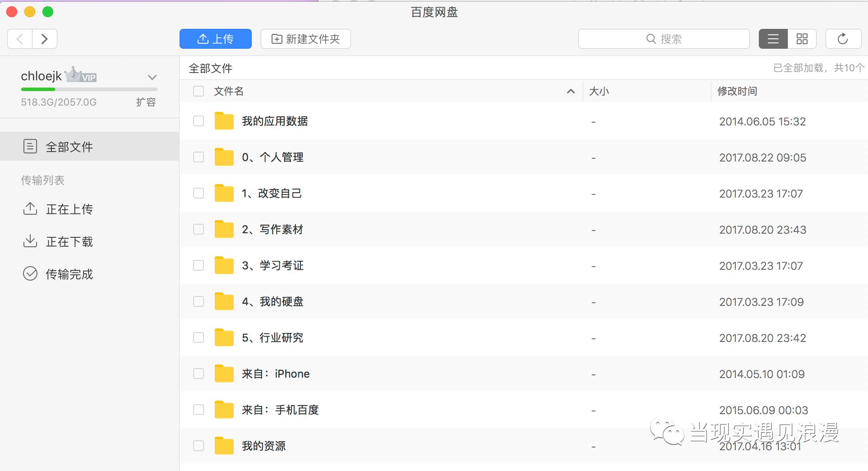Click the upload tray icon beside 正在上传
Viewport: 868px width, 471px height.
(x=30, y=209)
